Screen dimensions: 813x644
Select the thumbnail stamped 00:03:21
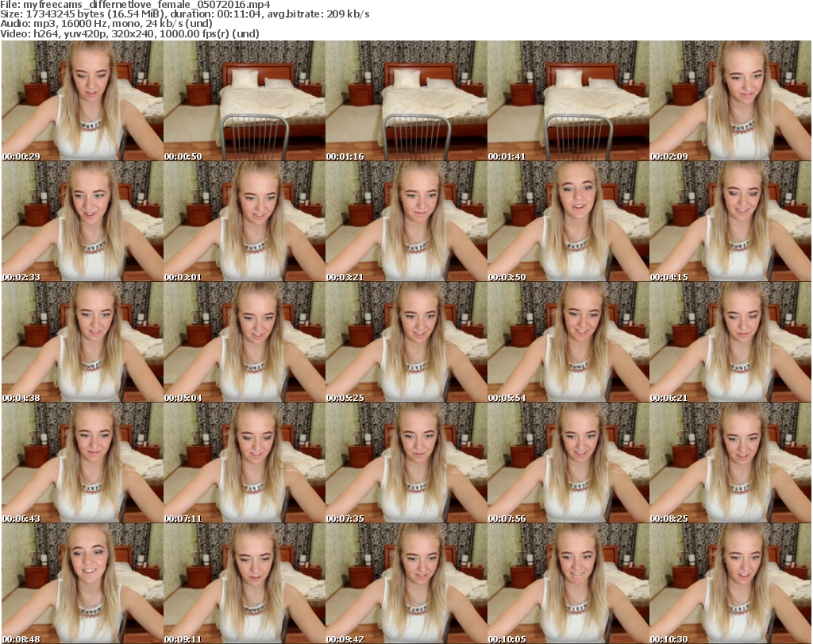point(406,222)
